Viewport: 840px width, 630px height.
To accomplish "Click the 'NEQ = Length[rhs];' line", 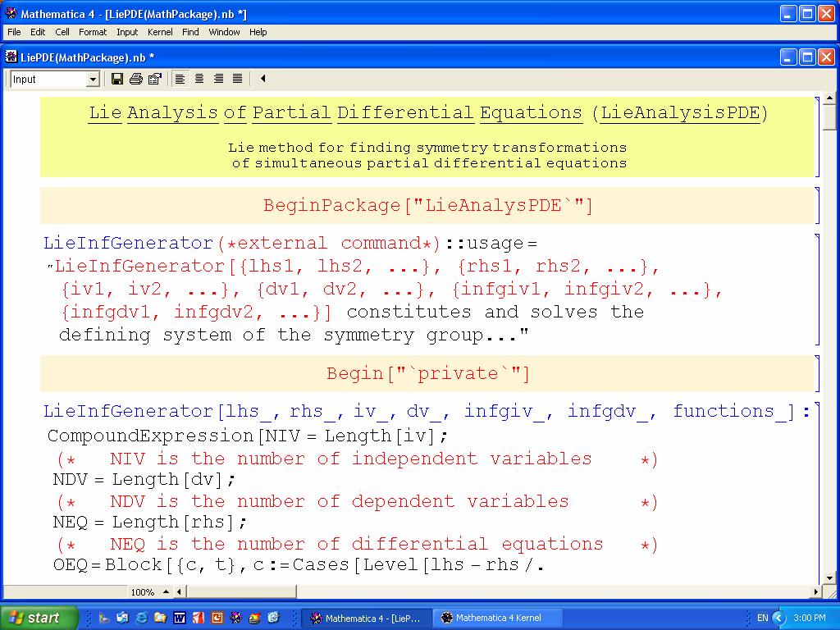I will coord(149,522).
